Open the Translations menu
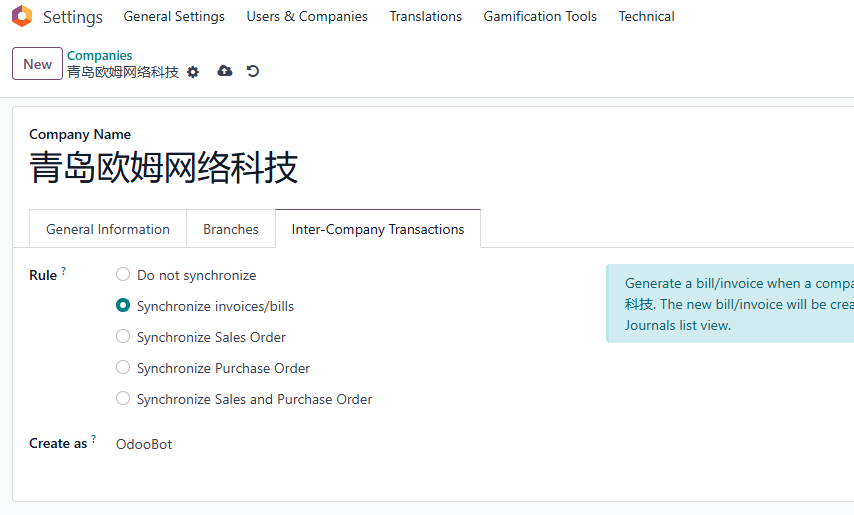 425,16
